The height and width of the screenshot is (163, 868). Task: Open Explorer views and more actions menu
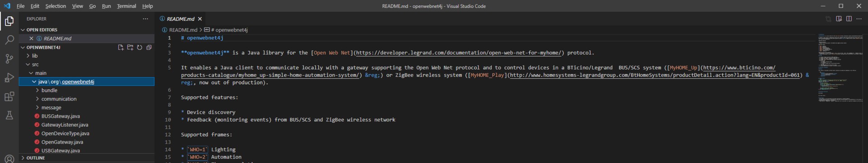click(145, 19)
